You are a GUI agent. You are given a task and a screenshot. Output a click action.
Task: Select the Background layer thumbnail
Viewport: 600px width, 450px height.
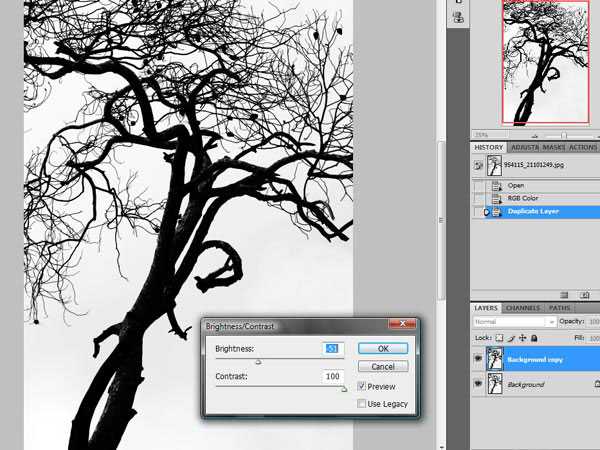[495, 384]
